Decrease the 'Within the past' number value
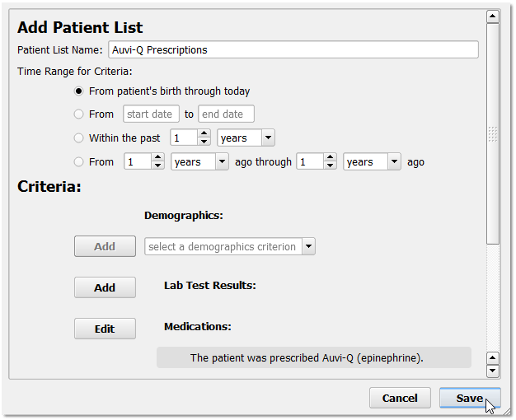The height and width of the screenshot is (420, 516). click(x=204, y=142)
